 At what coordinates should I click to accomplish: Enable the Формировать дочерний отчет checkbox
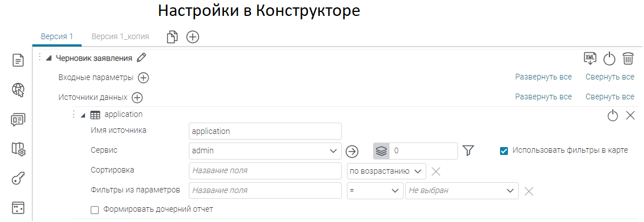(x=95, y=210)
